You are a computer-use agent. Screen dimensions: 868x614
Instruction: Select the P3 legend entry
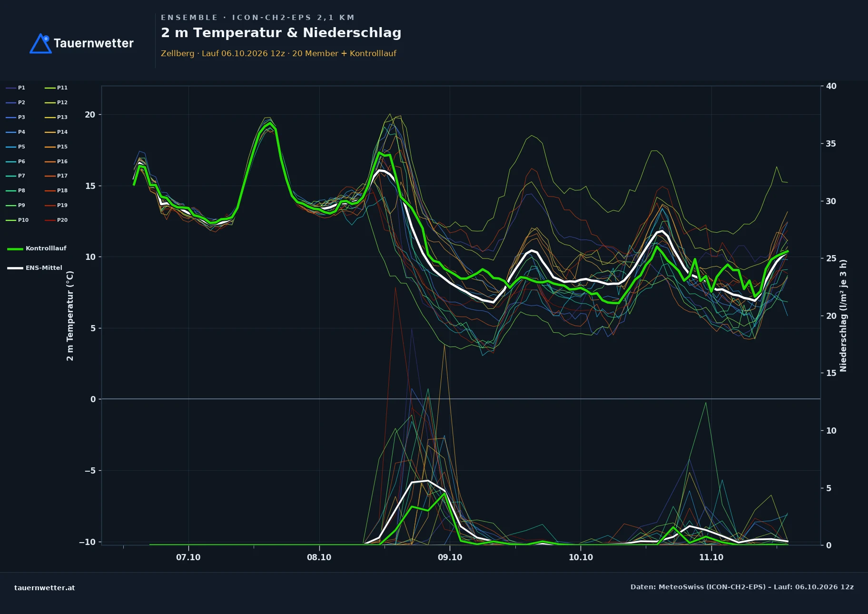(x=16, y=117)
